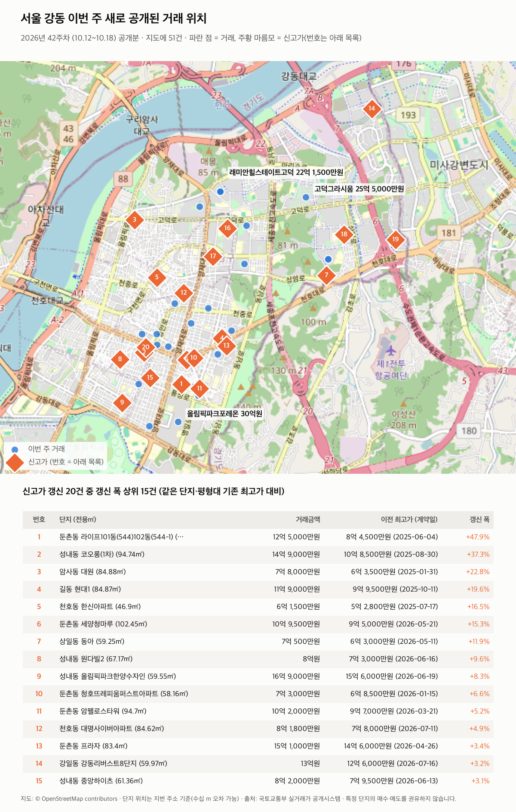Select the map diamond marker numbered 8
Image resolution: width=516 pixels, height=812 pixels.
120,359
